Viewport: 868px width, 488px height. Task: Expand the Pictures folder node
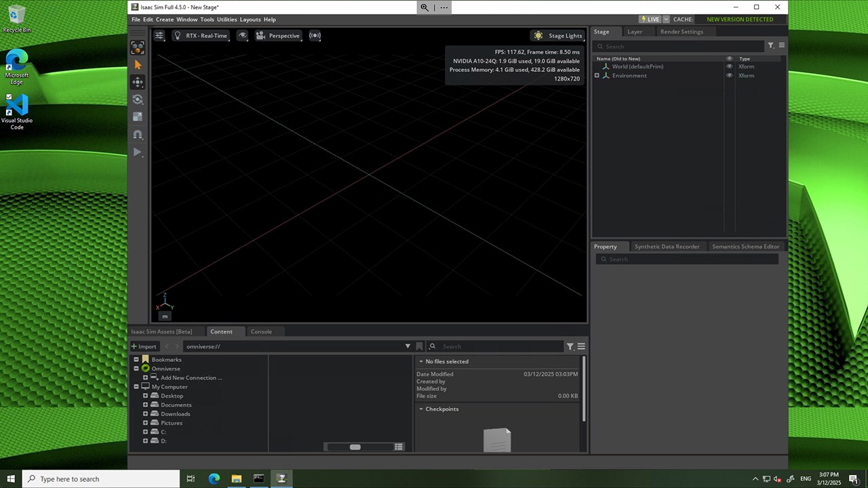(145, 423)
